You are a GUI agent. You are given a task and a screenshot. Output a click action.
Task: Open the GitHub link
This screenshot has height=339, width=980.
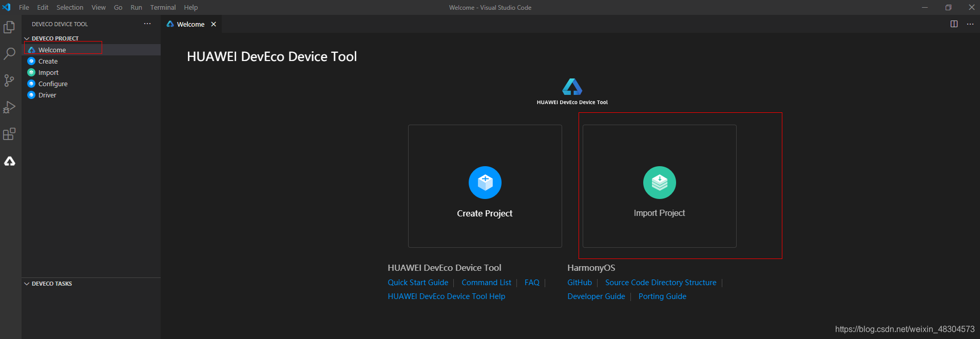[x=580, y=283]
